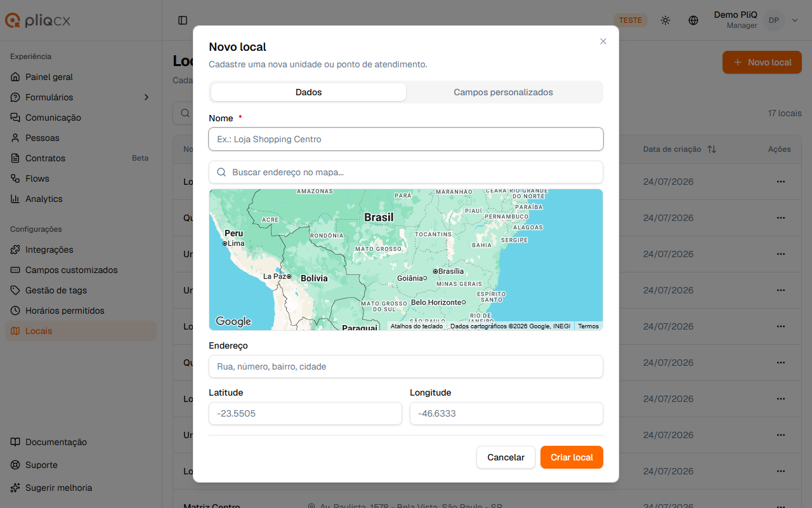Toggle the light/dark theme sun icon
Screen dimensions: 812x508
point(665,20)
